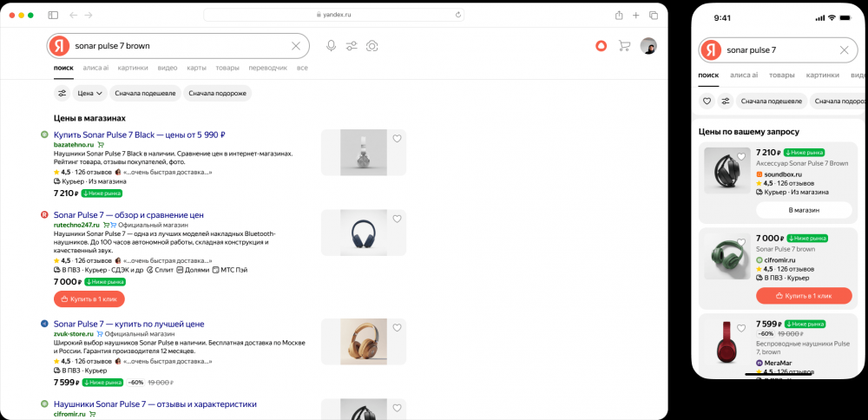868x420 pixels.
Task: Tap mobile Купить в 1 клик button
Action: pyautogui.click(x=804, y=296)
